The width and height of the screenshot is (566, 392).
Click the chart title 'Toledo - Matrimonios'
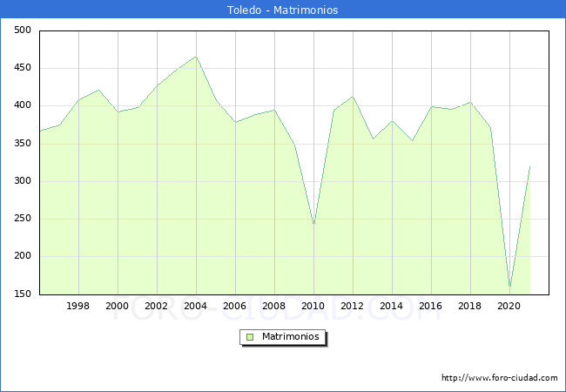[283, 10]
